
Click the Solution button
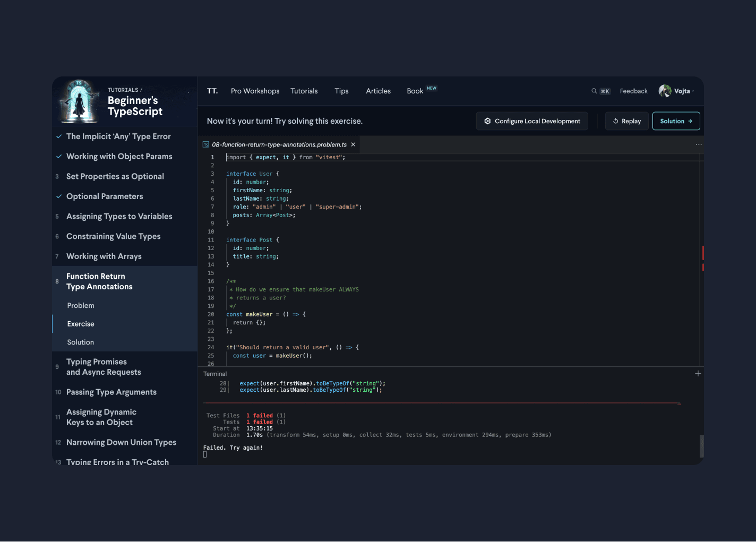point(676,121)
